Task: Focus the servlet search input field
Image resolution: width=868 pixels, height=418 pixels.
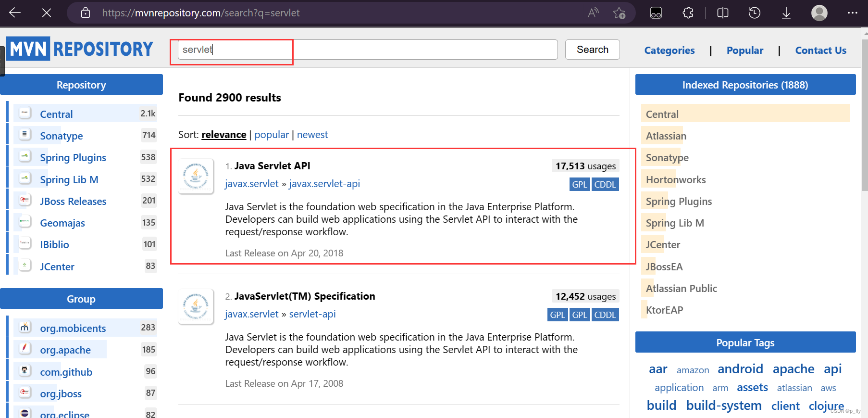Action: click(x=368, y=50)
